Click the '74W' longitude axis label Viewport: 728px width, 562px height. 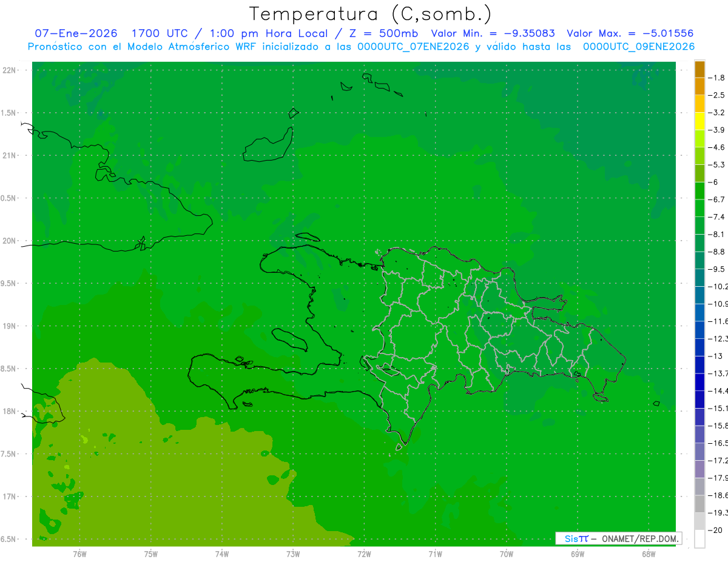(x=221, y=554)
